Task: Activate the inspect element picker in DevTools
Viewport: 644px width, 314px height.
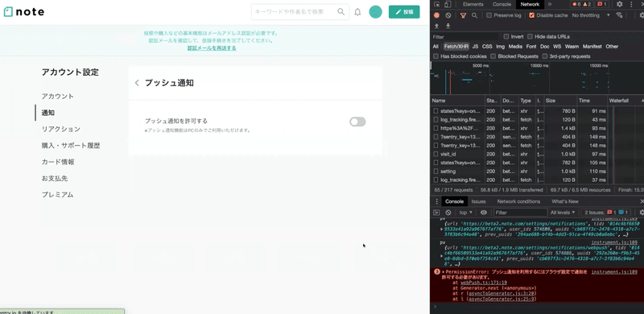Action: pyautogui.click(x=436, y=4)
